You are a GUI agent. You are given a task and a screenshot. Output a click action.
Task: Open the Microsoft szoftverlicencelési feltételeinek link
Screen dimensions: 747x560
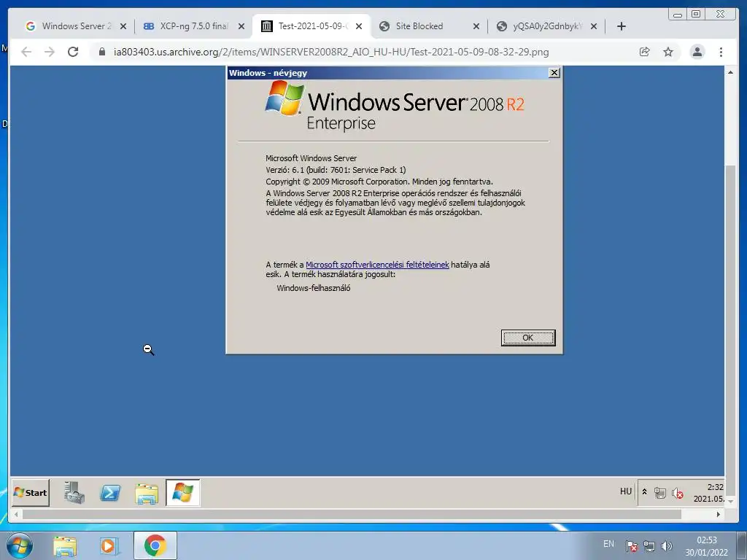[x=377, y=265]
